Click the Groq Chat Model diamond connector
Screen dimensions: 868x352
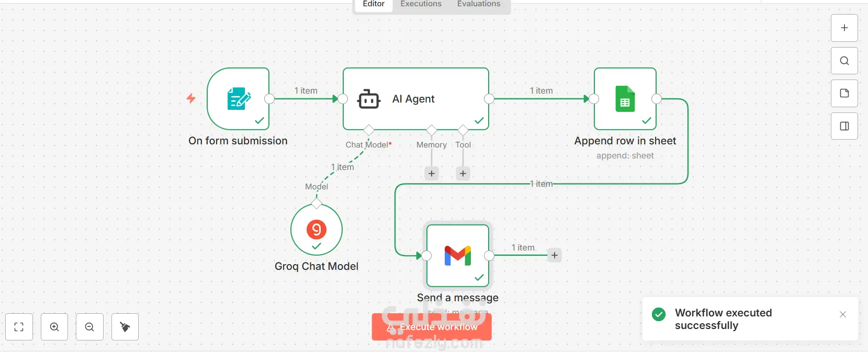(317, 203)
